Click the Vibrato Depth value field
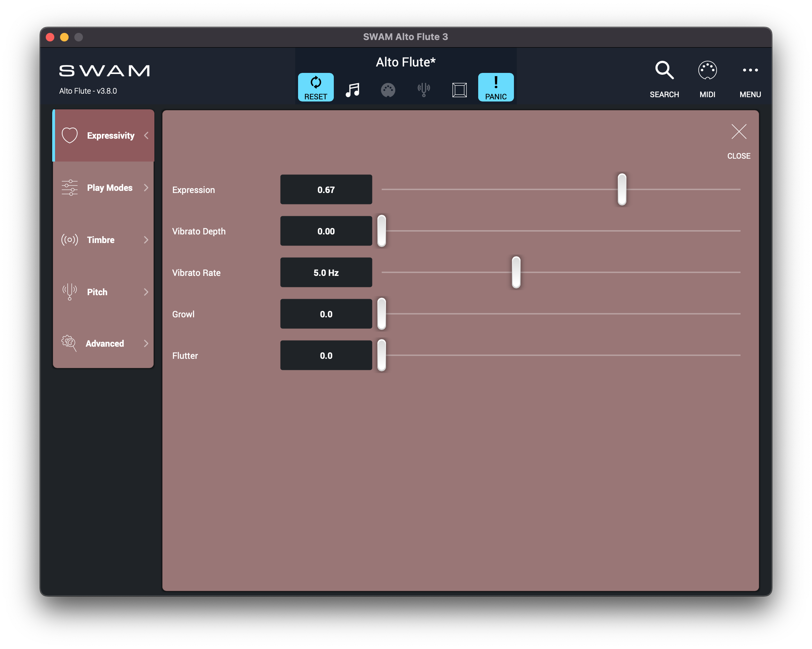 point(326,231)
